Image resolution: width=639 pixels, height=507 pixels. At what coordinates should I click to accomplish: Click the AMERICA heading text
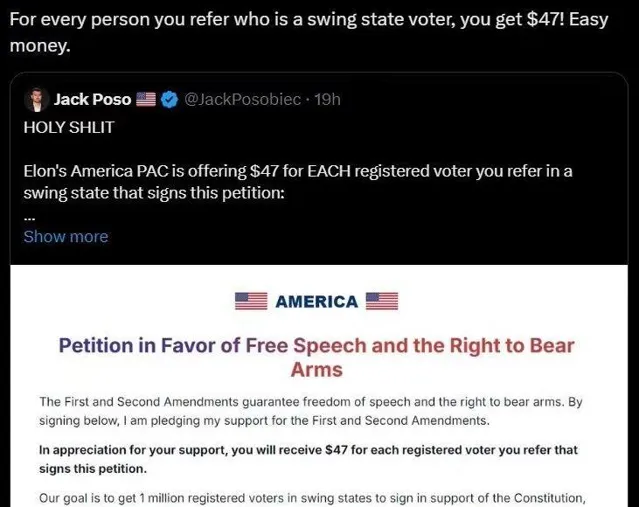pyautogui.click(x=316, y=301)
